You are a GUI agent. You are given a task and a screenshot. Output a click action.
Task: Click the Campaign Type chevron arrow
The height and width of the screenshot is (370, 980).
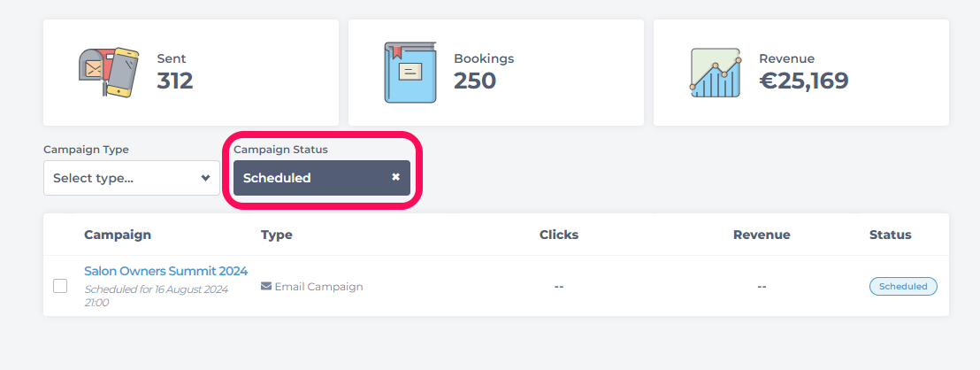[205, 178]
